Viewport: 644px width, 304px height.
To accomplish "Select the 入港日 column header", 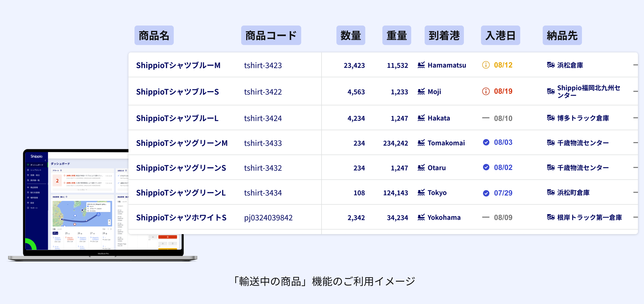I will click(x=500, y=35).
